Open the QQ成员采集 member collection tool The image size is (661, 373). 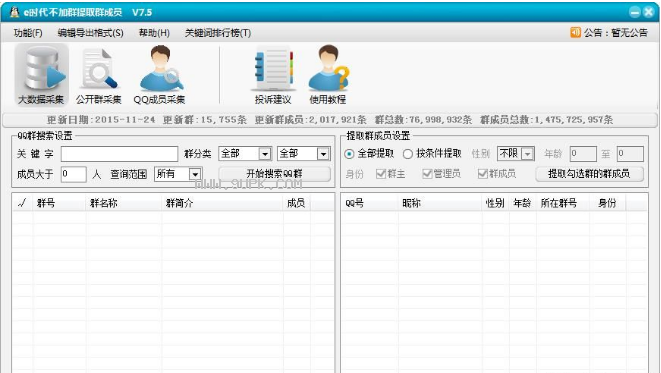[x=159, y=75]
